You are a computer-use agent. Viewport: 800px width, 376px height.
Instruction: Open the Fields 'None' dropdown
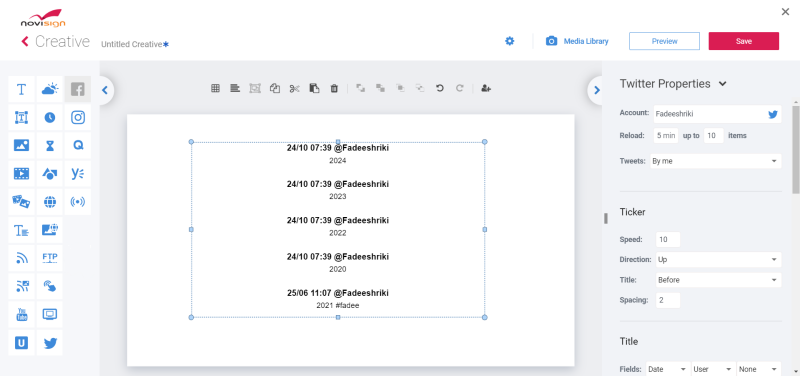point(759,368)
